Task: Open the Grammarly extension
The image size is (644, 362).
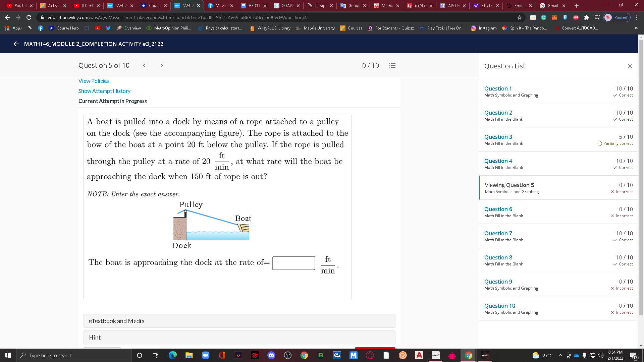Action: coord(544,17)
